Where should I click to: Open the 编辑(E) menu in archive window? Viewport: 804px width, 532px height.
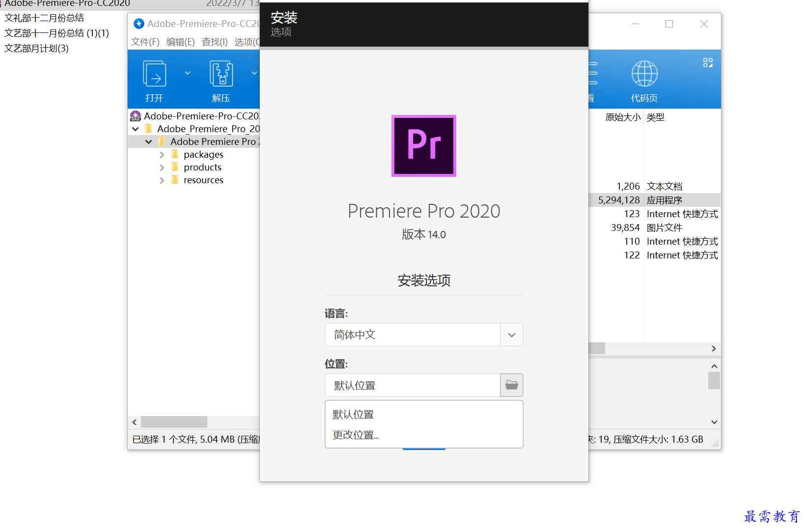(180, 42)
